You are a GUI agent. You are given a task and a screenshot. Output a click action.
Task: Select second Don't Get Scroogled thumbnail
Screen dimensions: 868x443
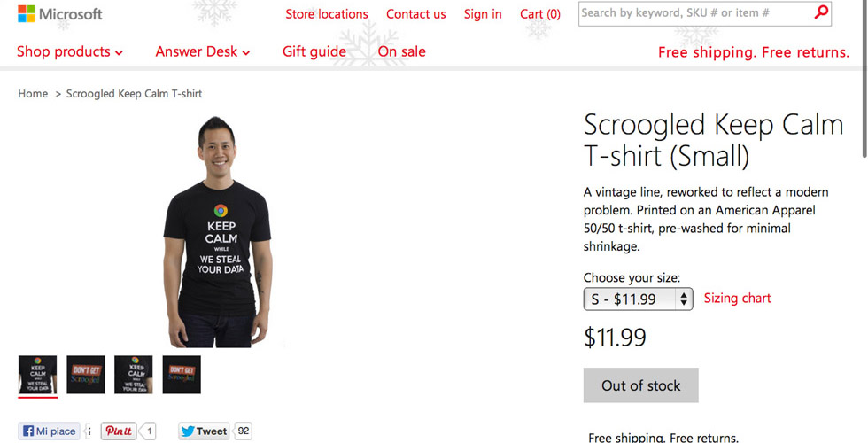[86, 375]
